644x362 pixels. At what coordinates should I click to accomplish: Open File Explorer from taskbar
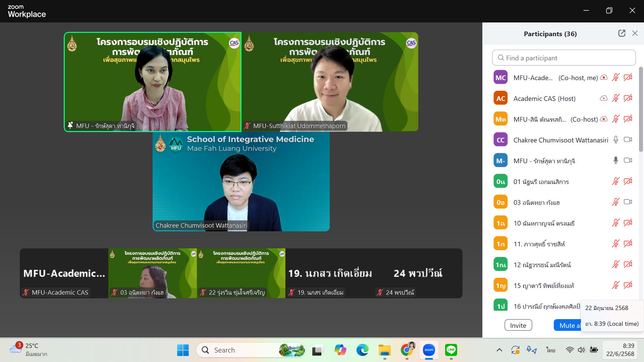(x=385, y=350)
